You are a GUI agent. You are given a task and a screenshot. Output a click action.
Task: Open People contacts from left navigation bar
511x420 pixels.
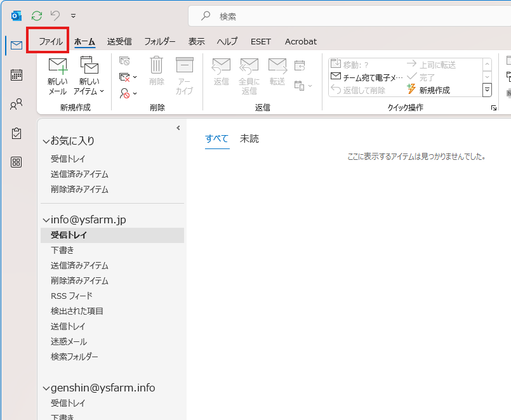17,104
